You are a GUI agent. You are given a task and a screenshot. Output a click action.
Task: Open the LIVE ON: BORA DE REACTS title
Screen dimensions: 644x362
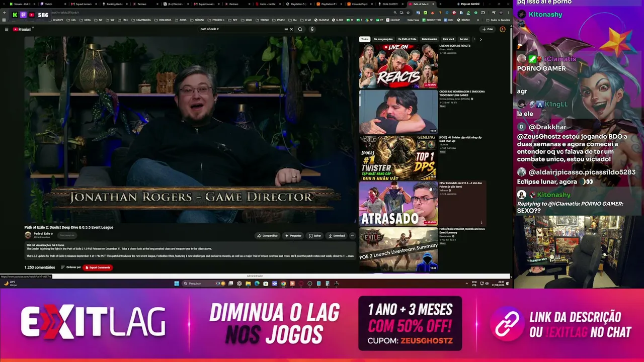pyautogui.click(x=455, y=46)
